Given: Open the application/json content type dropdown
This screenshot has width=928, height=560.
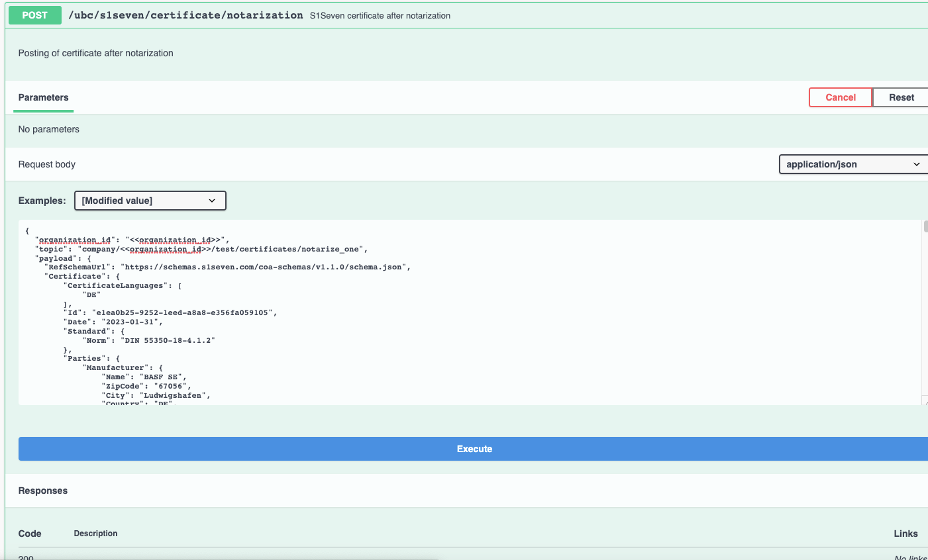Looking at the screenshot, I should point(853,164).
